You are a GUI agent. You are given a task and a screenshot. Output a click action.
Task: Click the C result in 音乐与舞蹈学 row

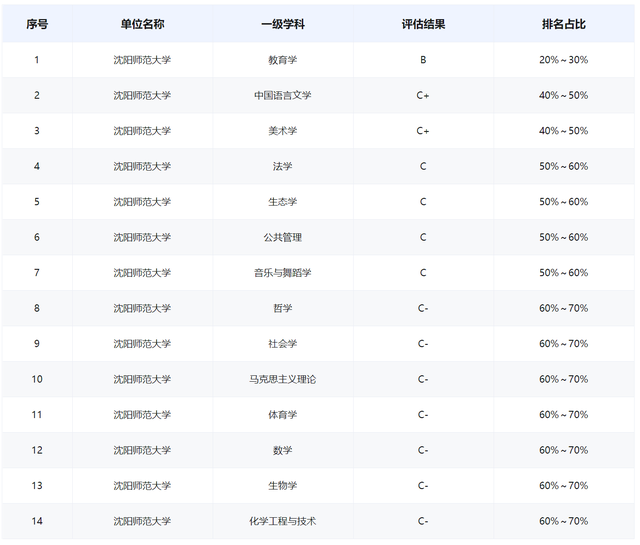[423, 273]
